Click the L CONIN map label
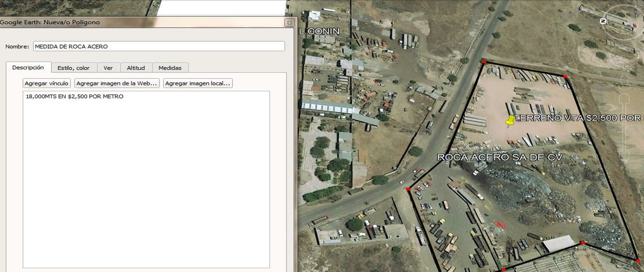Image resolution: width=644 pixels, height=272 pixels. (x=319, y=31)
